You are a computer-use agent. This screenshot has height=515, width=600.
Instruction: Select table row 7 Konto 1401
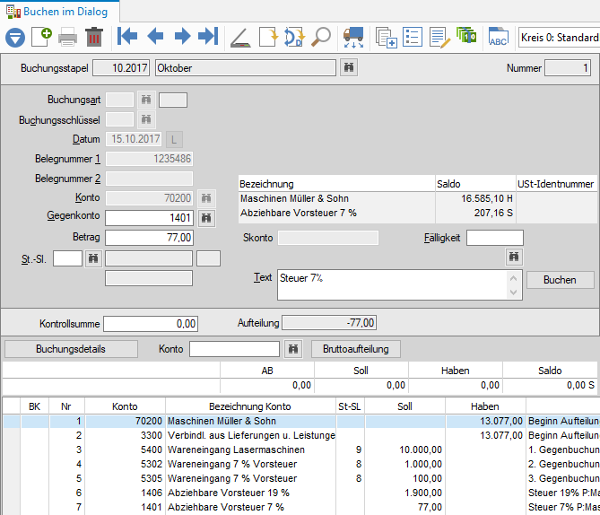point(300,507)
